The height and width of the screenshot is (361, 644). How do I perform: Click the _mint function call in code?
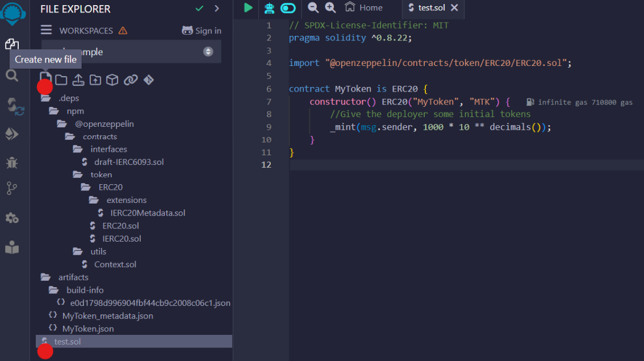click(x=342, y=127)
